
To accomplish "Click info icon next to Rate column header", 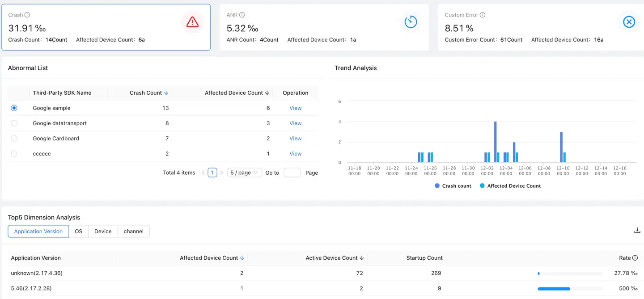I will 635,258.
